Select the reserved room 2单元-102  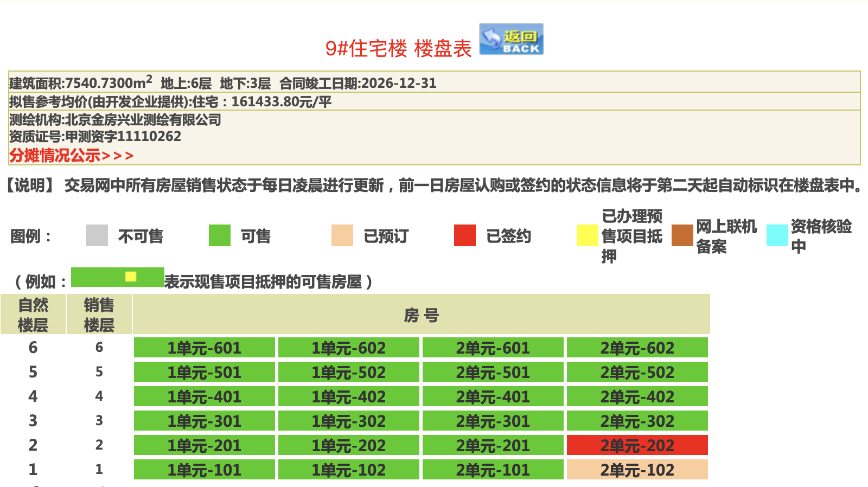tap(637, 470)
